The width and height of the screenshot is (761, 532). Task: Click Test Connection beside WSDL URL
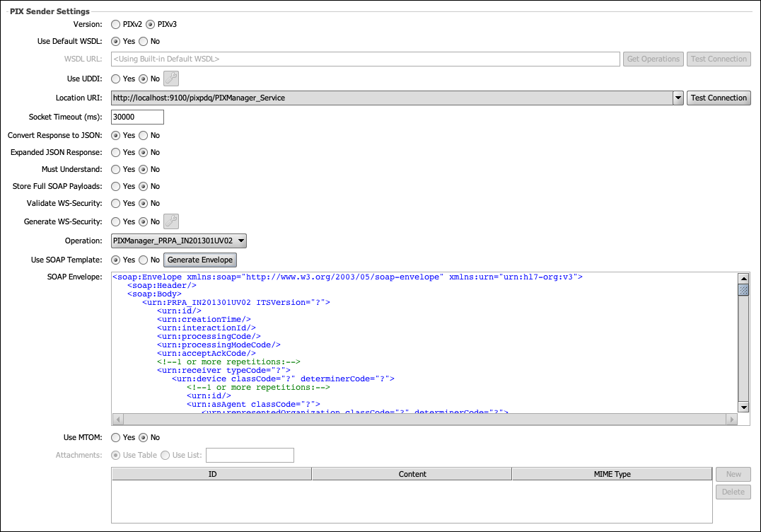click(x=719, y=59)
